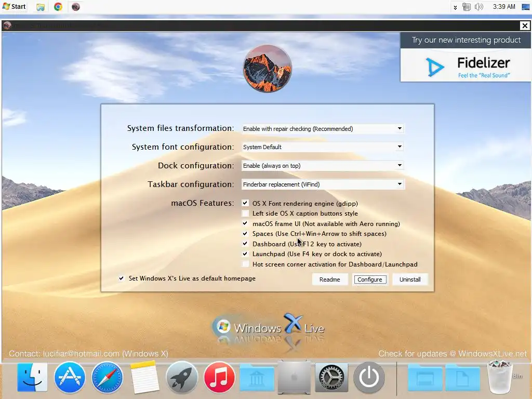Open Safari compass icon in dock
The image size is (532, 399).
[107, 377]
